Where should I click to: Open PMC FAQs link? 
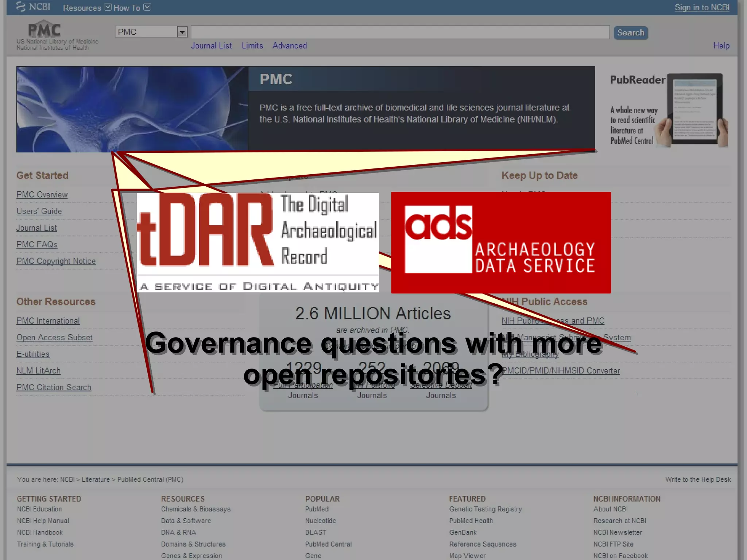pyautogui.click(x=37, y=244)
